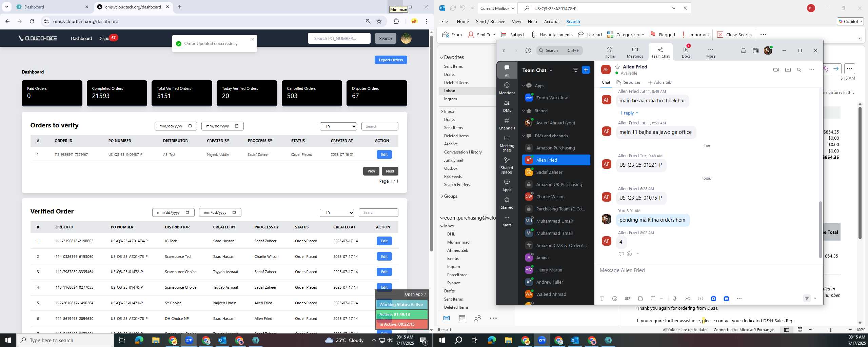Collapse Starred section in Zoom chat list
Viewport: 868px width, 347px height.
pyautogui.click(x=524, y=111)
